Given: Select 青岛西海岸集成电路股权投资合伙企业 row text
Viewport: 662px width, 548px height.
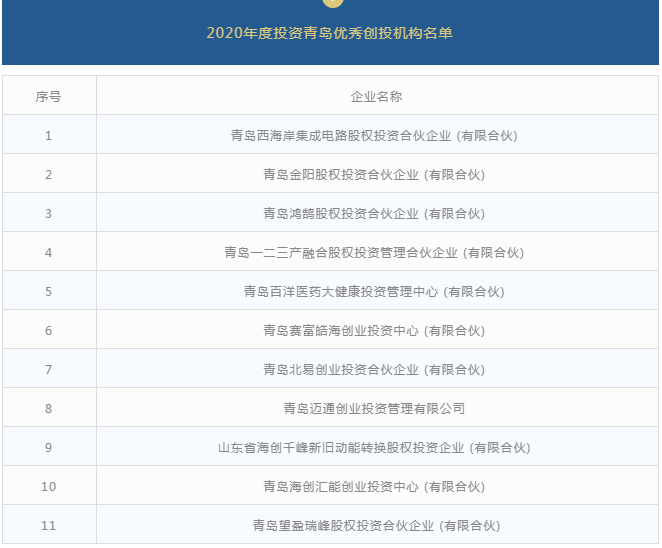Looking at the screenshot, I should [x=374, y=136].
